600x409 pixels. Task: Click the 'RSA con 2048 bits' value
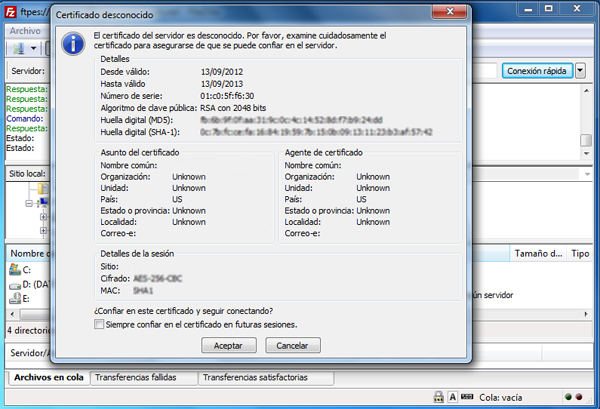tap(233, 108)
